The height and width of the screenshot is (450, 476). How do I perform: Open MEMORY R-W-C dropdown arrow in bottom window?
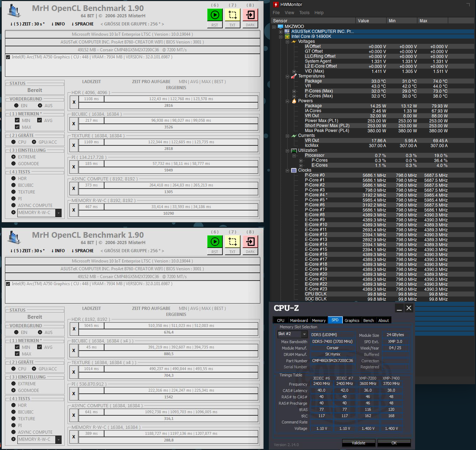[58, 439]
